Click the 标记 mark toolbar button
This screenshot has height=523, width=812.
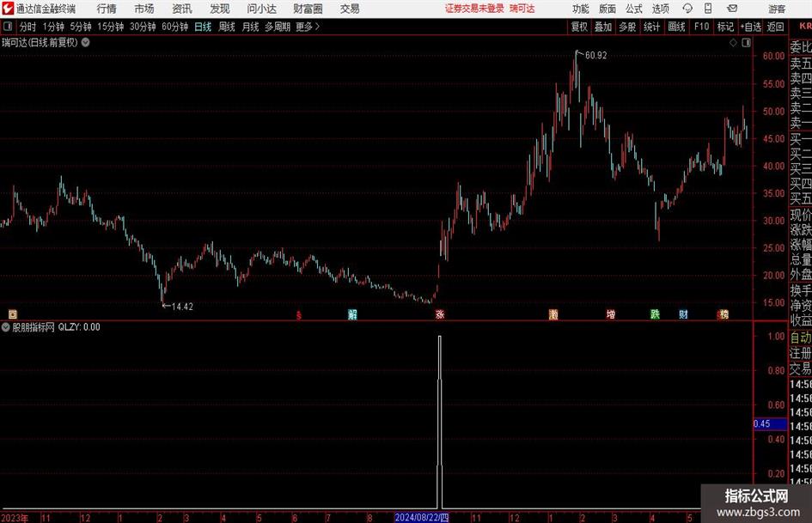coord(725,27)
